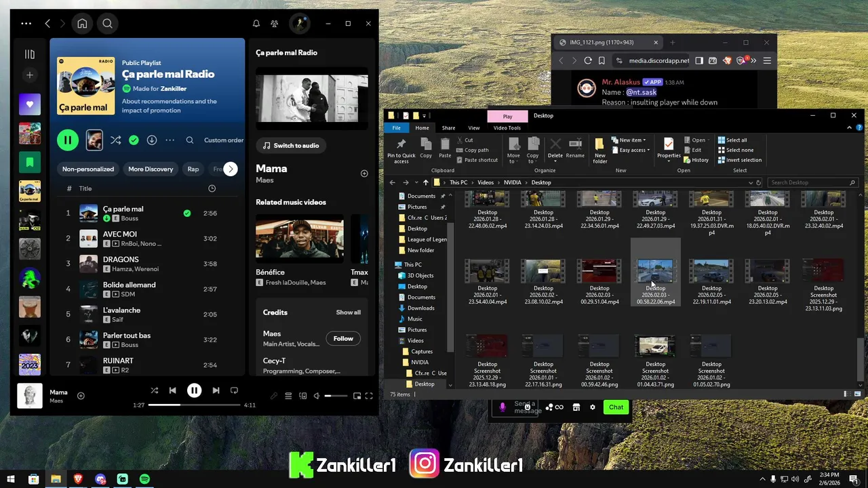Follow artist Maes in Credits
The height and width of the screenshot is (488, 868).
pos(343,338)
